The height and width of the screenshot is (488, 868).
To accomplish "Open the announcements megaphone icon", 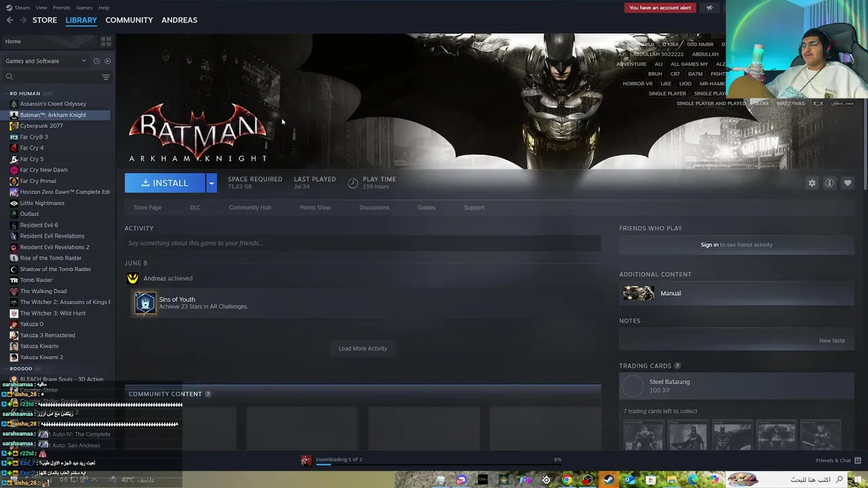I will click(x=709, y=8).
